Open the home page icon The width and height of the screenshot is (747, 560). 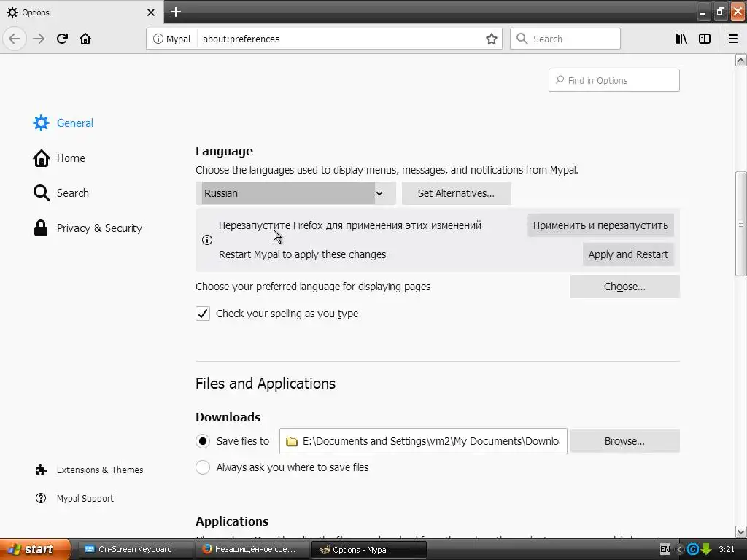85,39
